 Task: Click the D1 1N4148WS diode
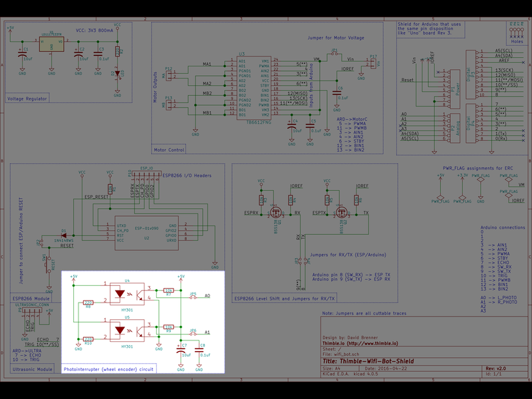point(63,235)
